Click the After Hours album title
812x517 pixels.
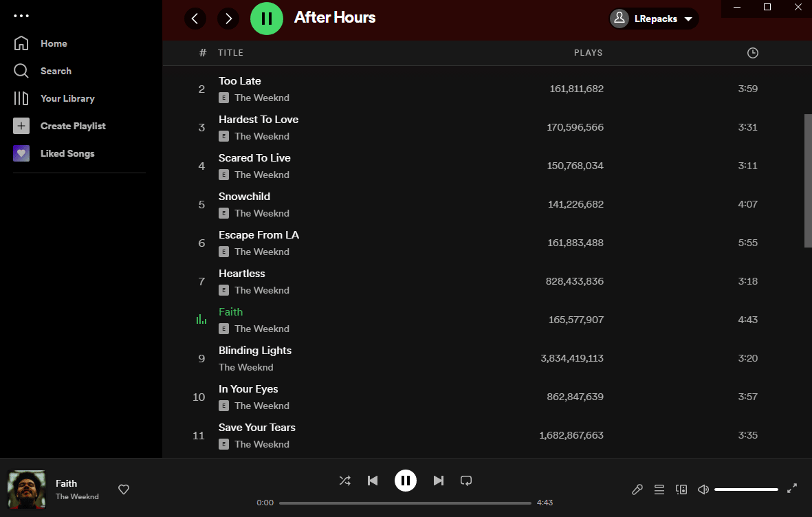point(335,18)
